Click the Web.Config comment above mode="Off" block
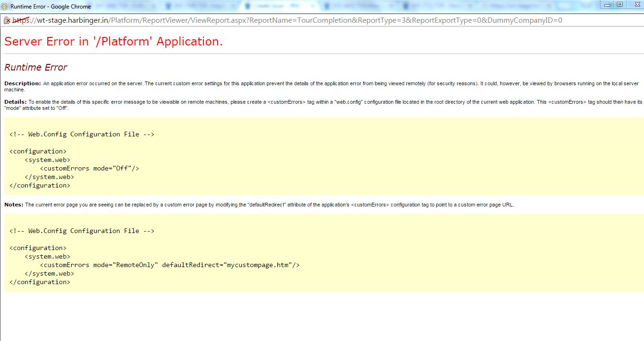The height and width of the screenshot is (341, 644). click(82, 134)
